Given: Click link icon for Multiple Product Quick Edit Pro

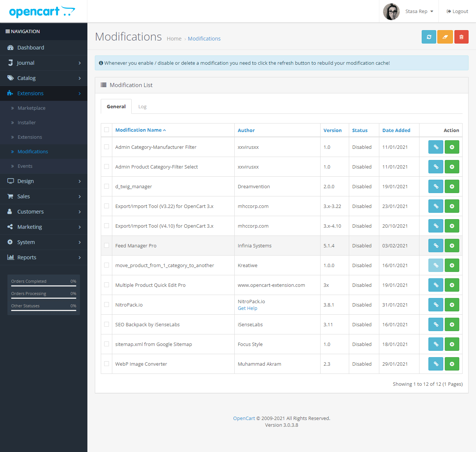Looking at the screenshot, I should pos(436,285).
